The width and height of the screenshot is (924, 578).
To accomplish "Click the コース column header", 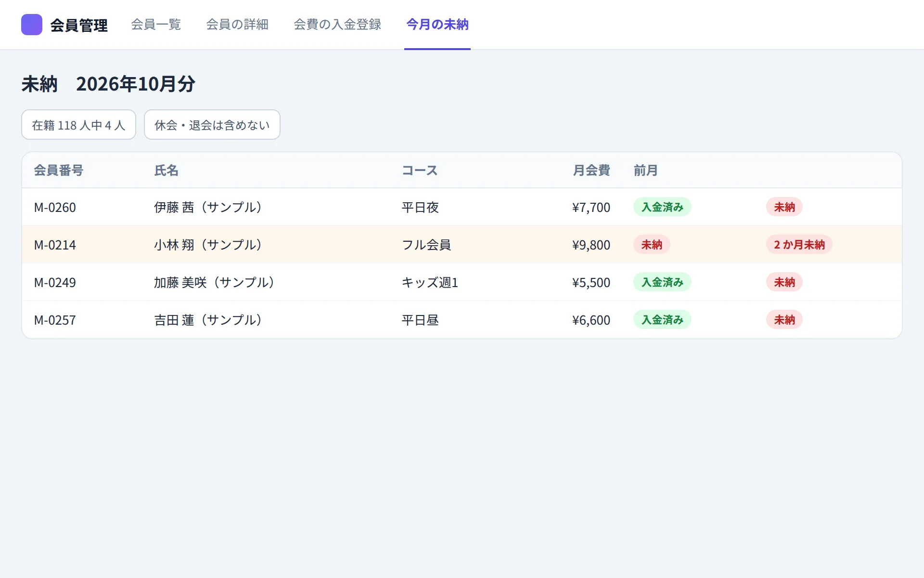I will tap(420, 170).
